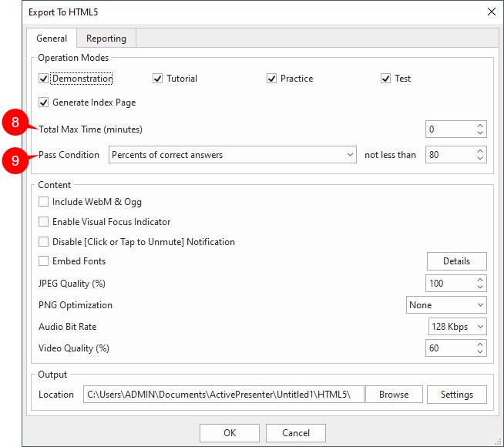
Task: Check the Embed Fonts option
Action: (x=44, y=261)
